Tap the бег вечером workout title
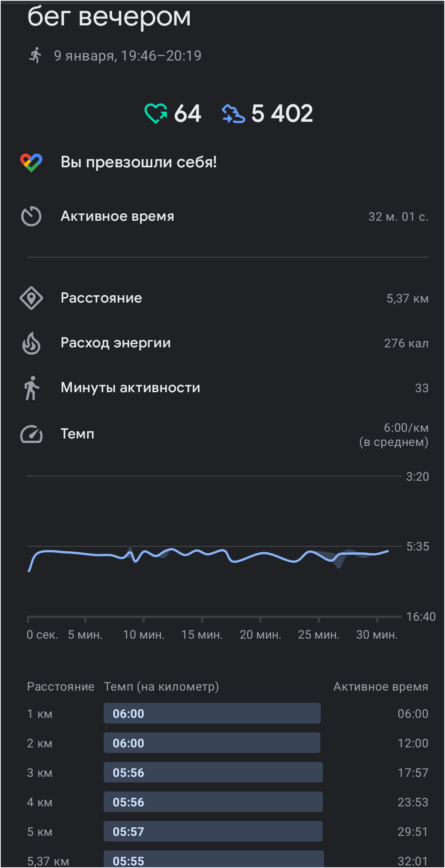The width and height of the screenshot is (445, 868). [x=109, y=17]
